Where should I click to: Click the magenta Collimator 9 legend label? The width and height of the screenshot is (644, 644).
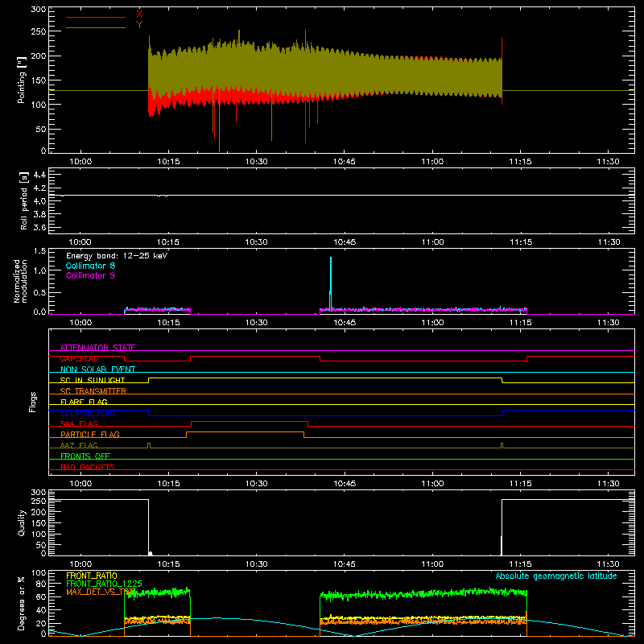click(90, 275)
